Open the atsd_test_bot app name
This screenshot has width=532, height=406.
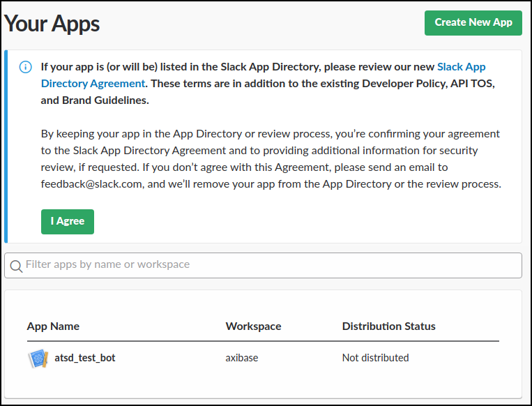pyautogui.click(x=85, y=358)
